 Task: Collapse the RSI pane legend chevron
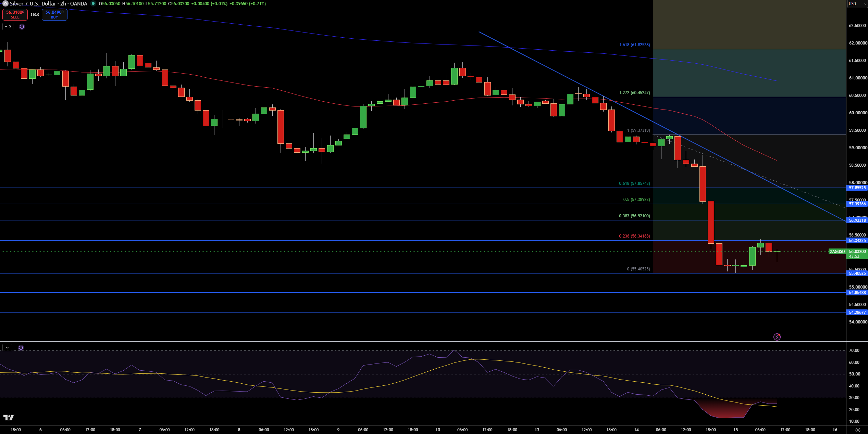[x=8, y=348]
